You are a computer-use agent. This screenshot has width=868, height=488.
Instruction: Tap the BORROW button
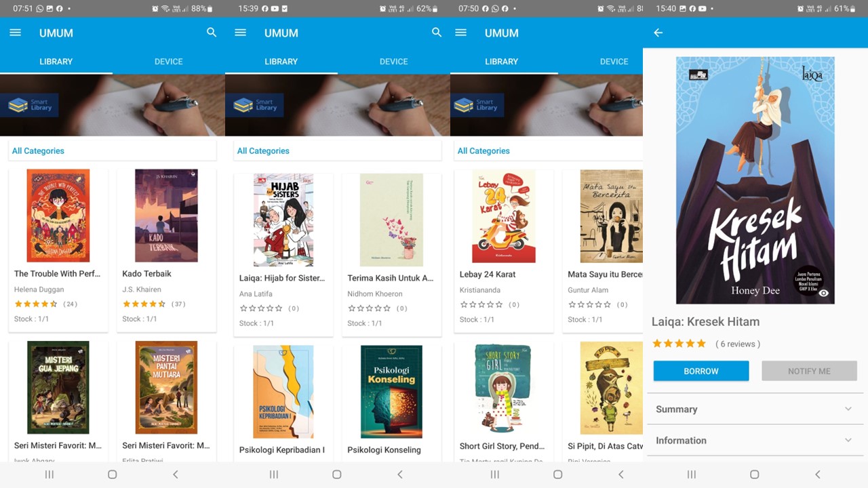[701, 371]
